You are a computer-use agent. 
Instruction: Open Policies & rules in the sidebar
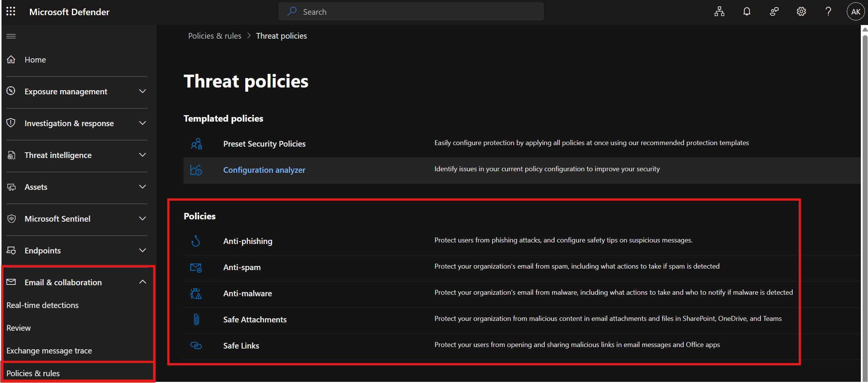(x=33, y=374)
